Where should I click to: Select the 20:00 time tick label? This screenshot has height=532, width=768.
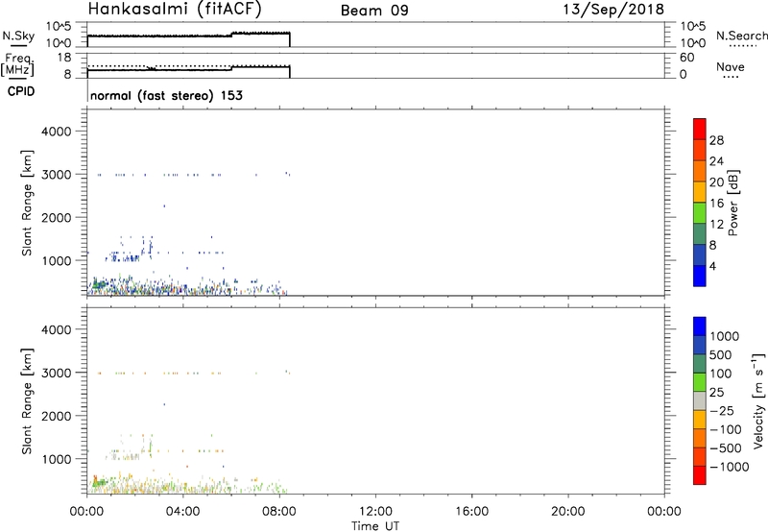coord(568,512)
